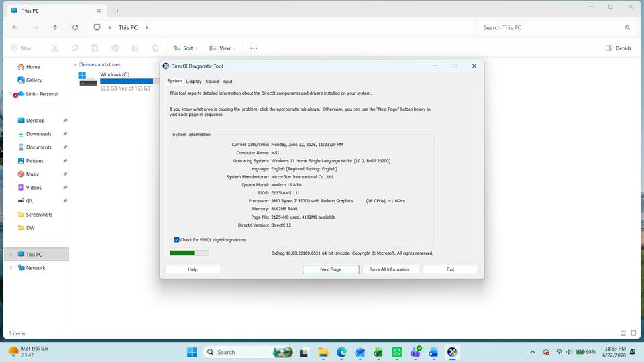Open File Explorer from the taskbar

tap(323, 352)
